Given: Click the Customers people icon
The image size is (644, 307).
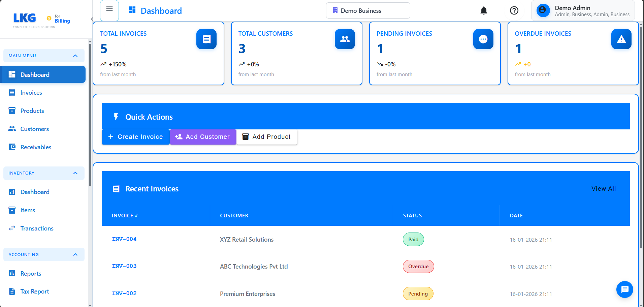Looking at the screenshot, I should [12, 129].
